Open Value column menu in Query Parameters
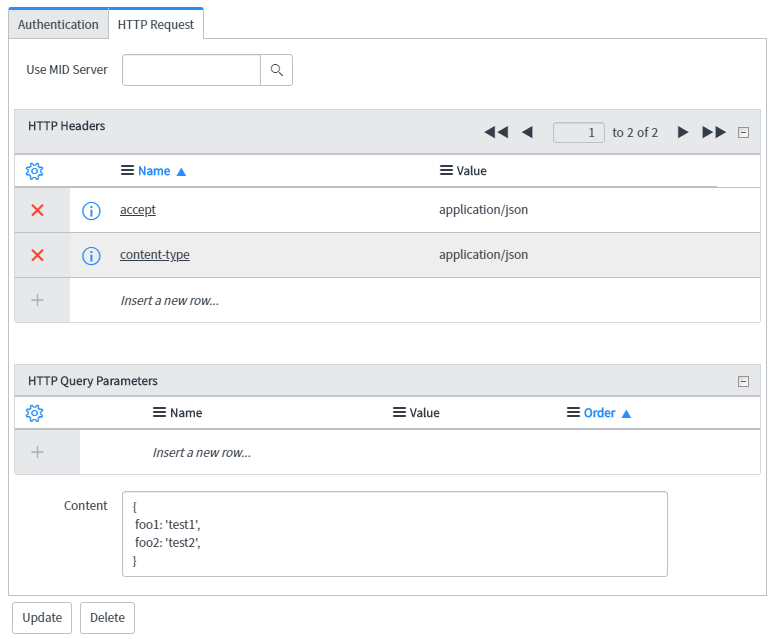This screenshot has height=639, width=774. click(399, 413)
